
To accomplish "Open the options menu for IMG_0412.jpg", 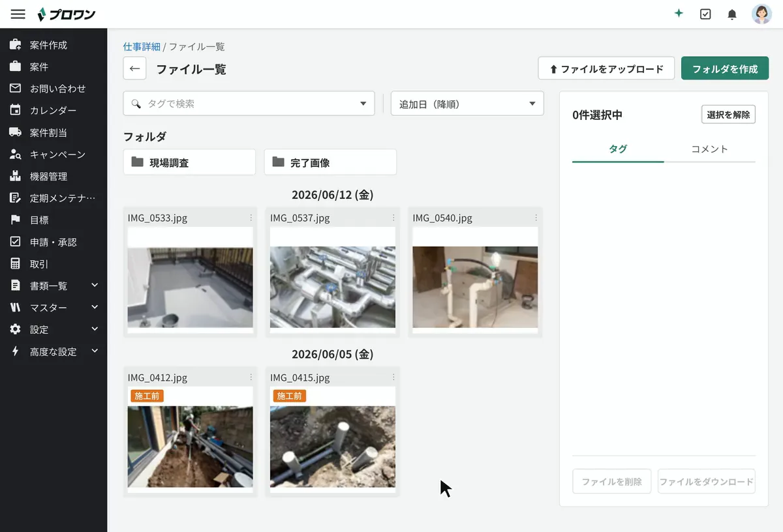I will click(251, 377).
